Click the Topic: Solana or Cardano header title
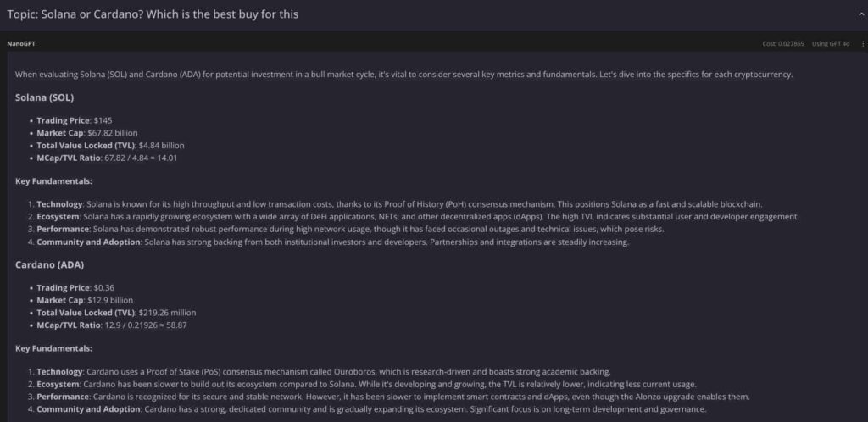 pos(153,14)
